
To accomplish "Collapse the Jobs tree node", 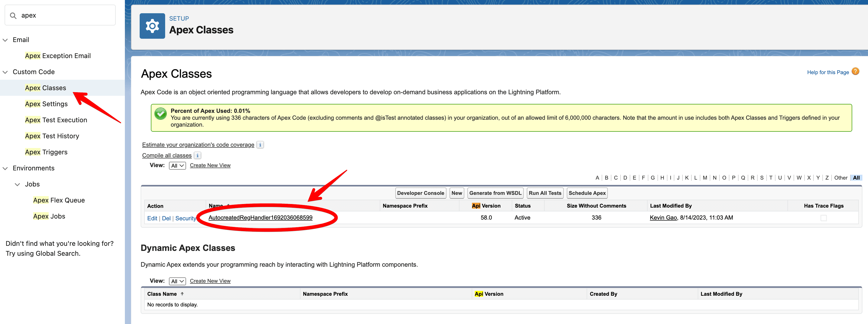I will (x=18, y=184).
